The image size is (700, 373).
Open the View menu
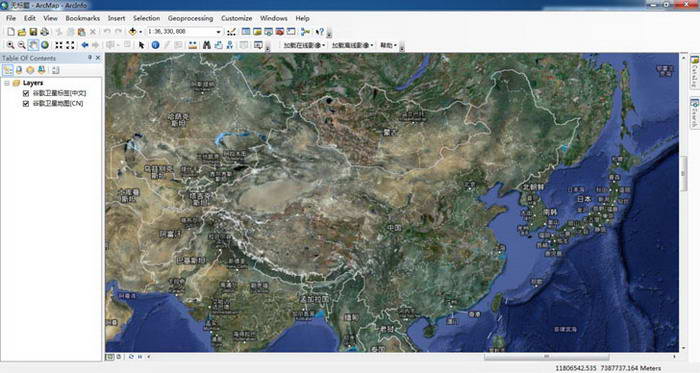(50, 18)
